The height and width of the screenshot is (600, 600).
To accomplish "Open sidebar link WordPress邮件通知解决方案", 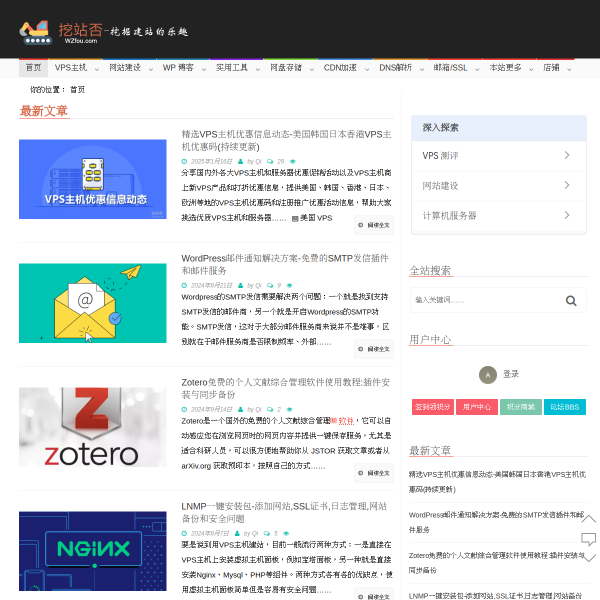I will tap(496, 522).
